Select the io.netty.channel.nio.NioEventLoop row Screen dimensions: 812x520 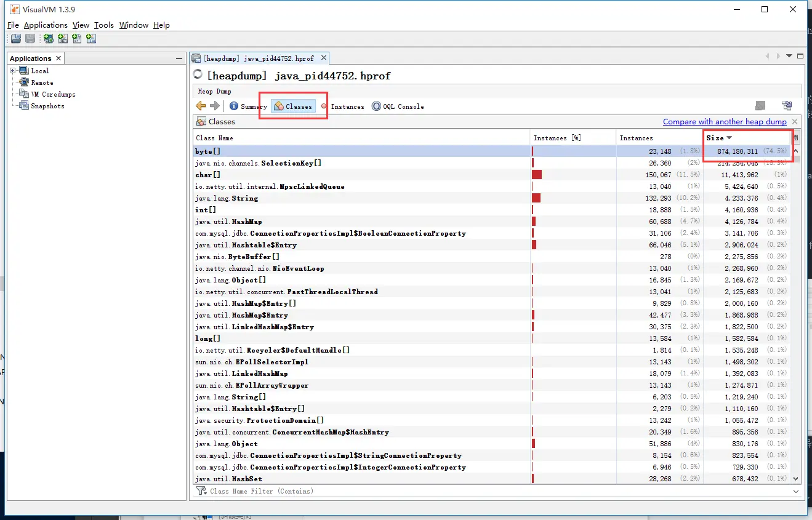point(492,268)
